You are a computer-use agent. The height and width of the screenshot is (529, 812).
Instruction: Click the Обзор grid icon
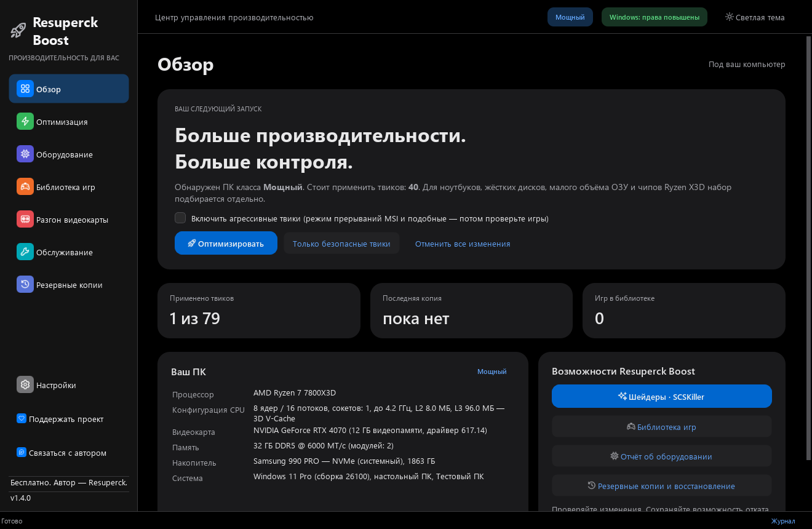(x=25, y=89)
